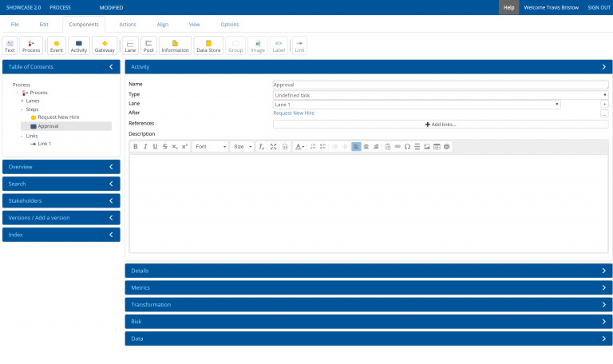This screenshot has width=613, height=364.
Task: Insert image into description
Action: [427, 147]
